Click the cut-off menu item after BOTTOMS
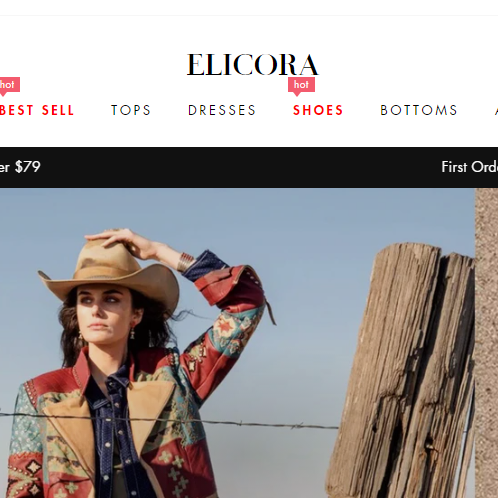The image size is (498, 498). click(x=496, y=110)
